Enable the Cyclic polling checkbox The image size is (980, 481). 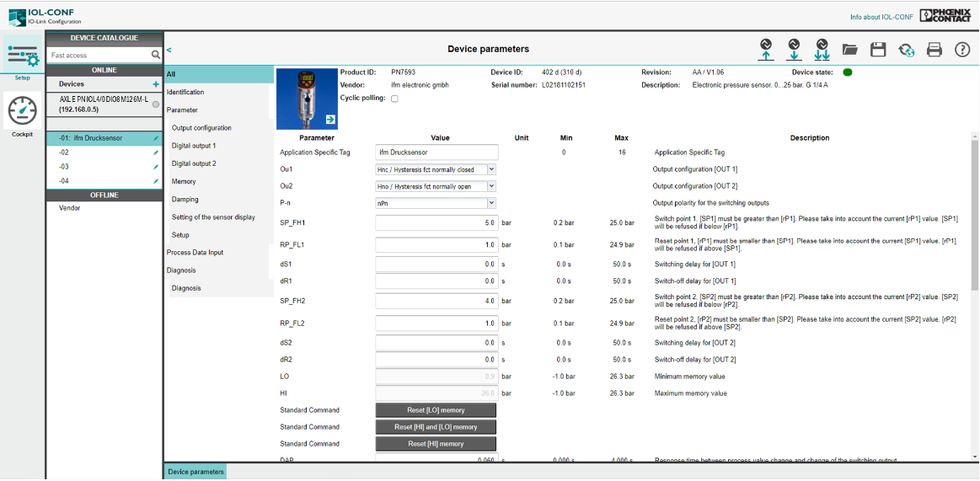[x=394, y=99]
